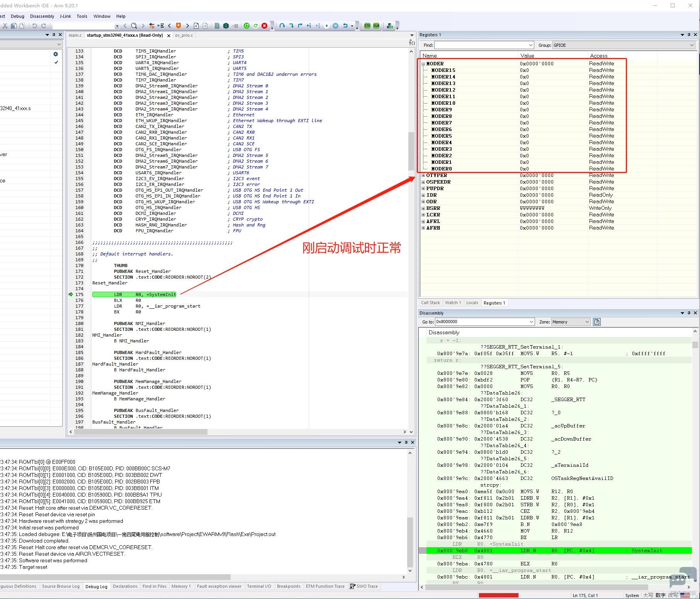Open the J-Link menu
700x599 pixels.
65,16
